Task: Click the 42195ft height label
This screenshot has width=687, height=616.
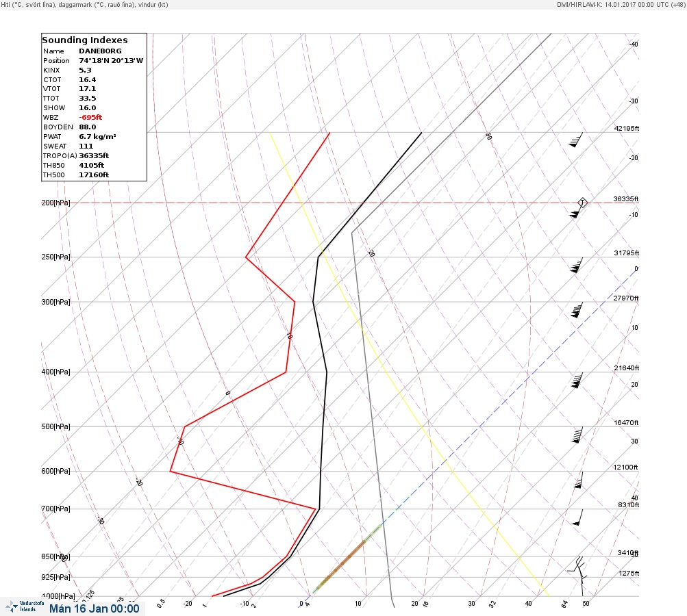Action: 627,128
